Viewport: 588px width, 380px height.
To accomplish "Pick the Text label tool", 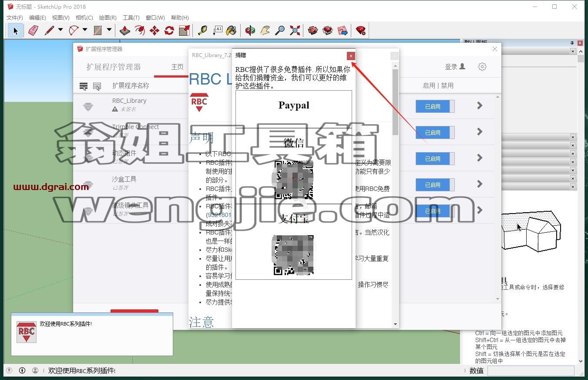I will 217,30.
